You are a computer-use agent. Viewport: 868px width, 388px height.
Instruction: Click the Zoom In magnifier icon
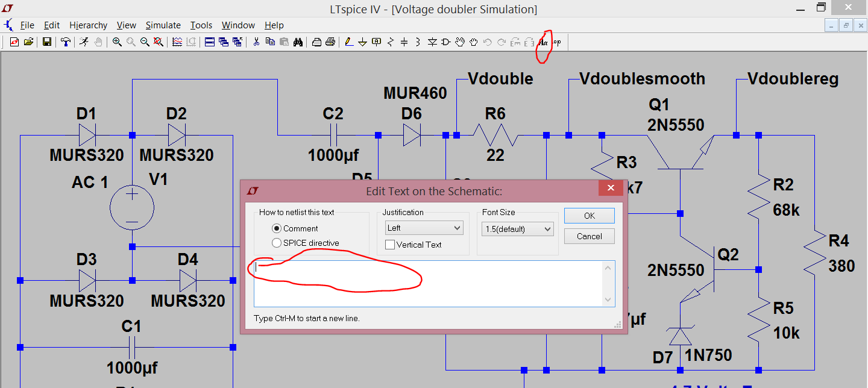(117, 42)
